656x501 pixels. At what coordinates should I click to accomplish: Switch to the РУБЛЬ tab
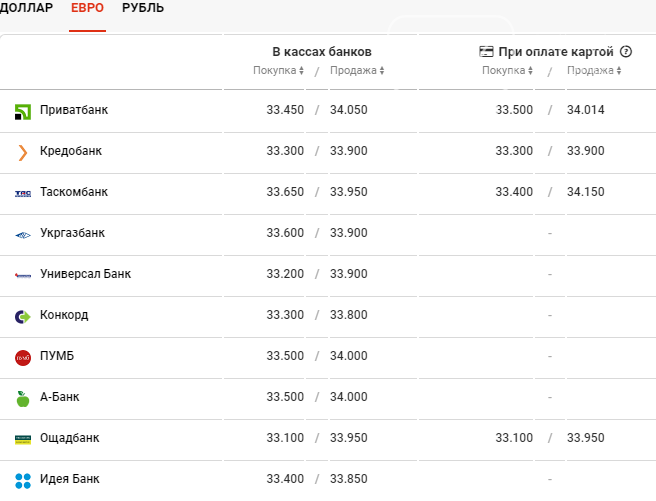click(x=143, y=8)
